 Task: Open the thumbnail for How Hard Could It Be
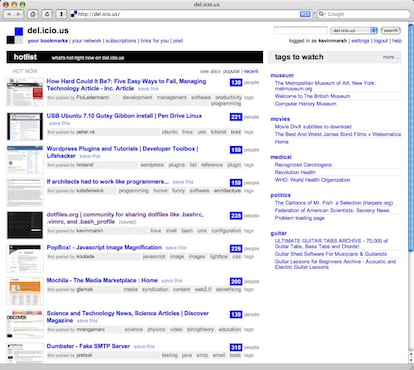25,92
